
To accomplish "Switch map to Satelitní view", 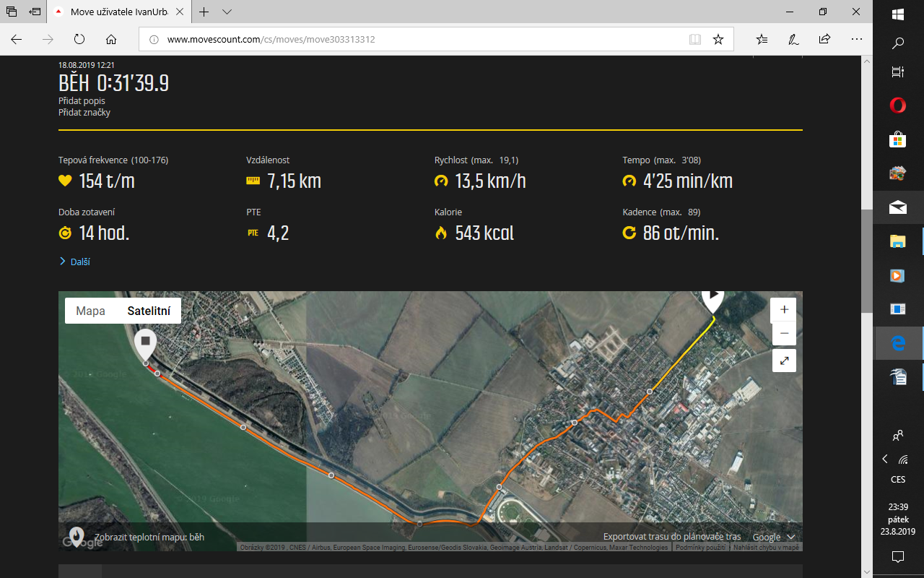I will 149,311.
